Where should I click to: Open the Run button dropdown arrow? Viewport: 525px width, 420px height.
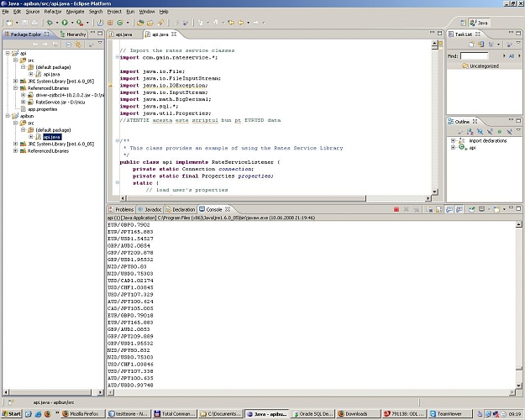pyautogui.click(x=71, y=23)
